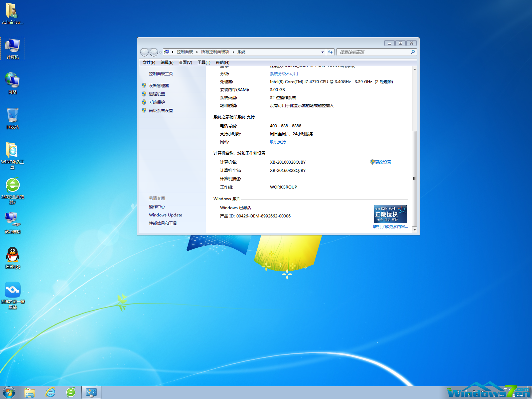Image resolution: width=532 pixels, height=399 pixels.
Task: Go to 控制面板主页
Action: (x=161, y=73)
